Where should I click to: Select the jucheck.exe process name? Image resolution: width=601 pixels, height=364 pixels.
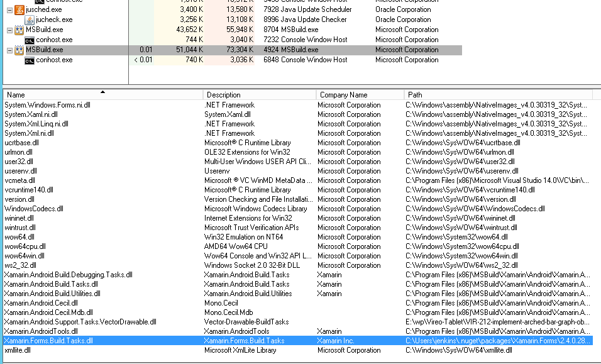pos(54,19)
